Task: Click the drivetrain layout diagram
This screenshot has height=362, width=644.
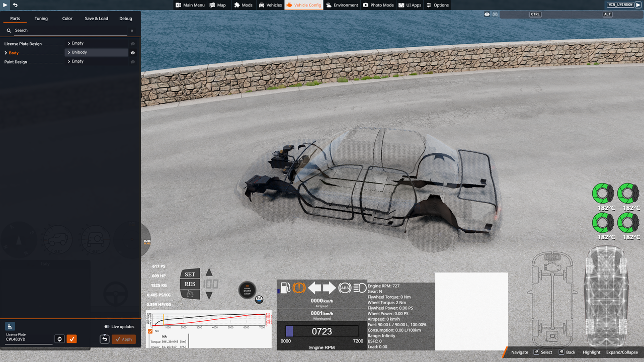Action: tap(552, 300)
